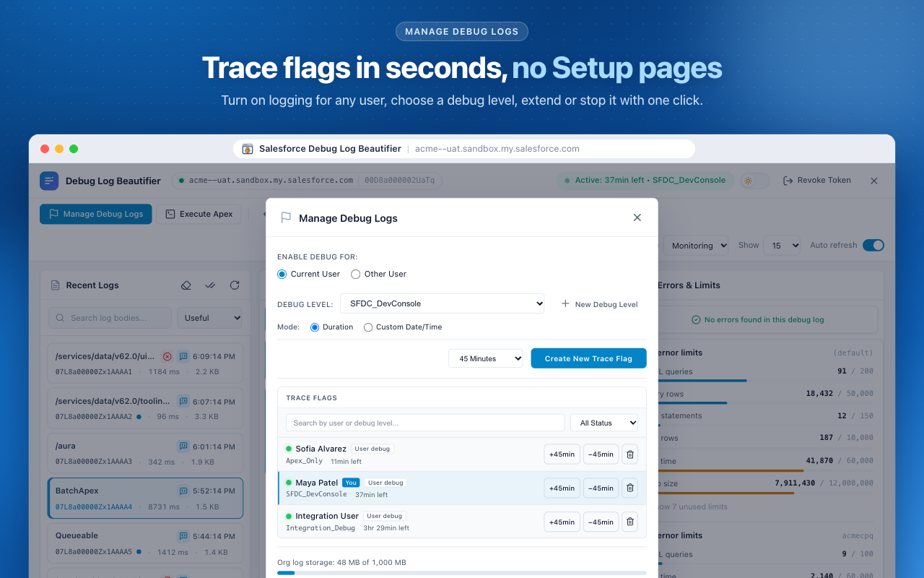Refresh the Recent Logs list
This screenshot has width=924, height=578.
(x=235, y=285)
